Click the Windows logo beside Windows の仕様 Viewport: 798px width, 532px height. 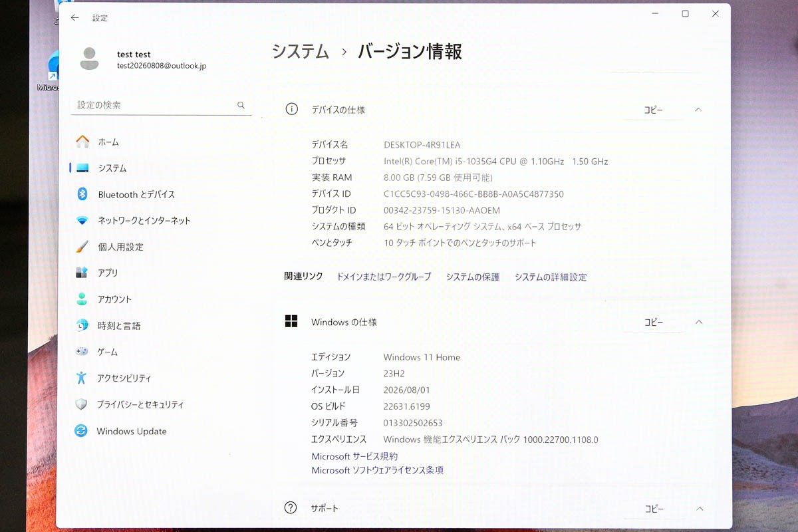point(291,322)
